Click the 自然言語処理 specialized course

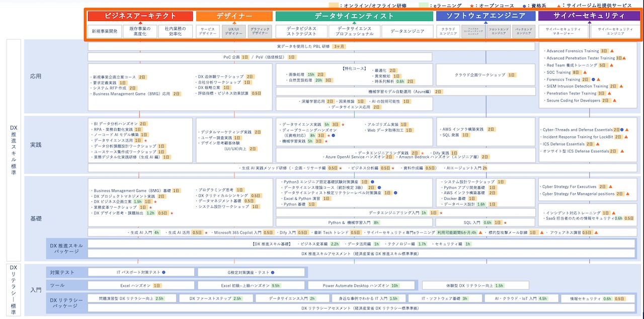pyautogui.click(x=299, y=80)
